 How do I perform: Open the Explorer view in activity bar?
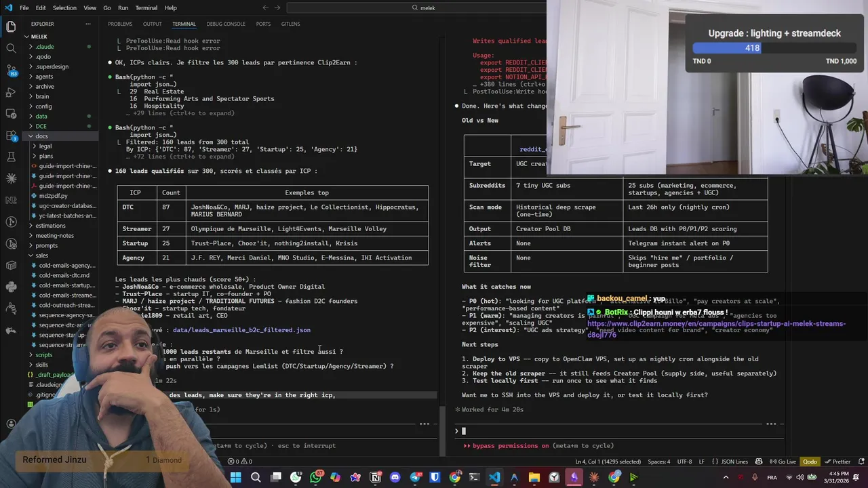click(x=11, y=27)
